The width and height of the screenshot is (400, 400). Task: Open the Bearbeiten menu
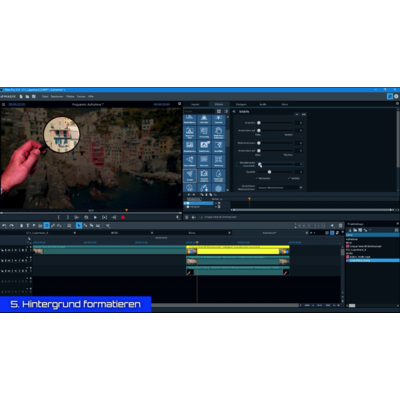click(x=57, y=96)
